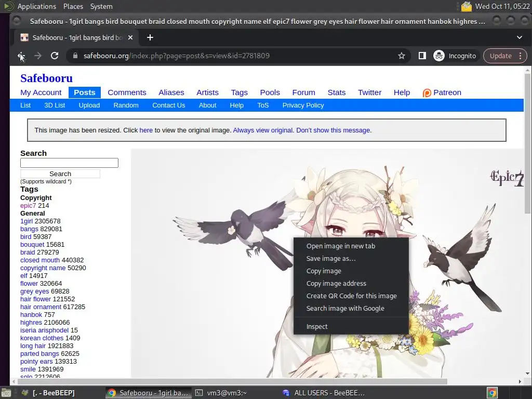
Task: Open the Stats page
Action: tap(337, 92)
